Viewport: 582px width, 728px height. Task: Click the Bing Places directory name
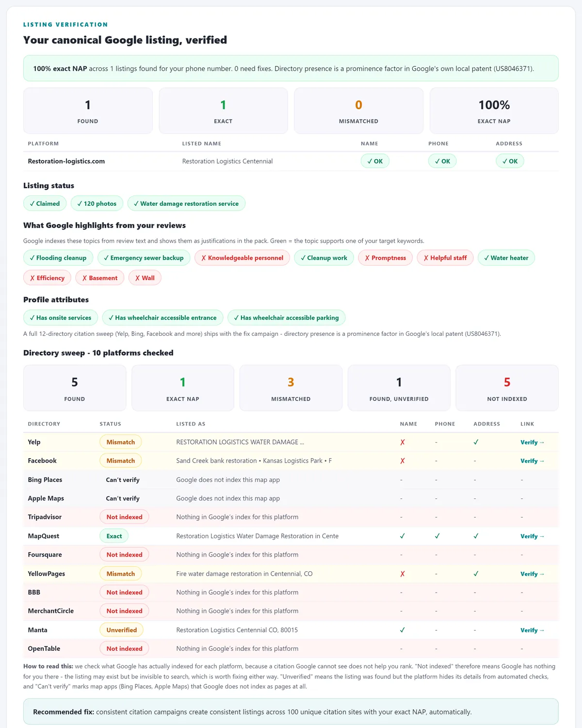pyautogui.click(x=45, y=480)
